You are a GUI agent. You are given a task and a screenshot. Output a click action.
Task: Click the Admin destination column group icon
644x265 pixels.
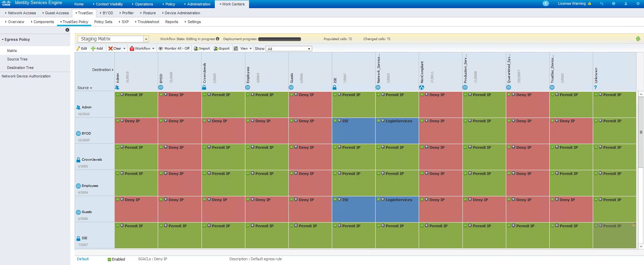click(x=117, y=87)
